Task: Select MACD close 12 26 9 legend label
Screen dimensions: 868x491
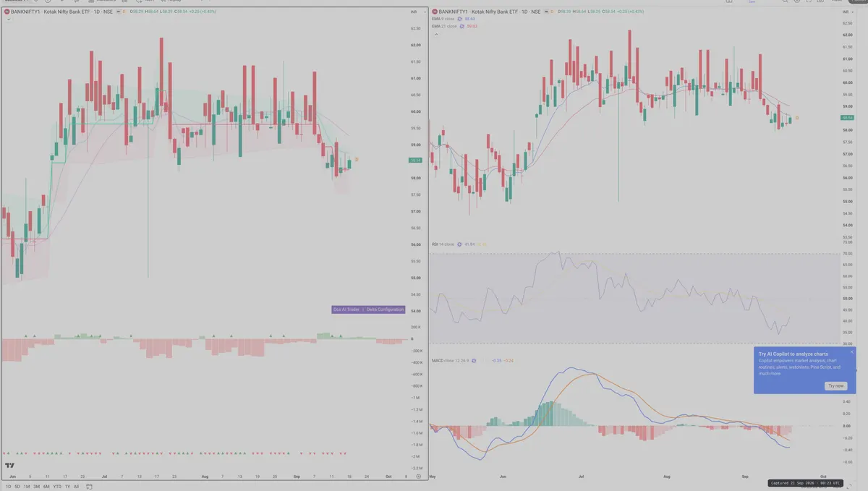Action: point(450,360)
